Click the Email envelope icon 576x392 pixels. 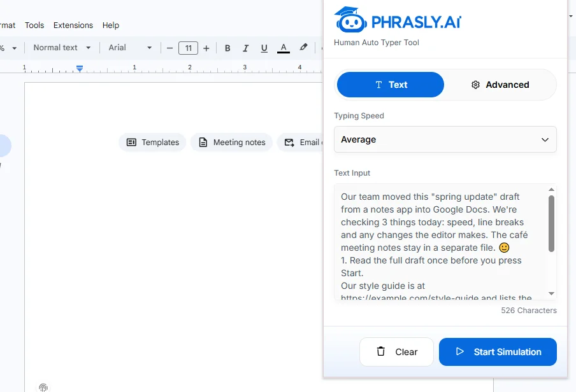pyautogui.click(x=289, y=143)
